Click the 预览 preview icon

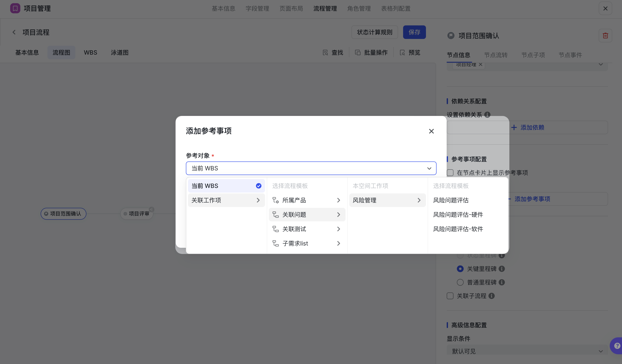(402, 52)
